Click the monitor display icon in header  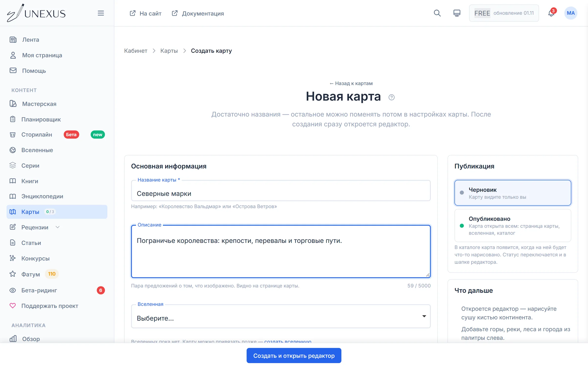pos(457,13)
